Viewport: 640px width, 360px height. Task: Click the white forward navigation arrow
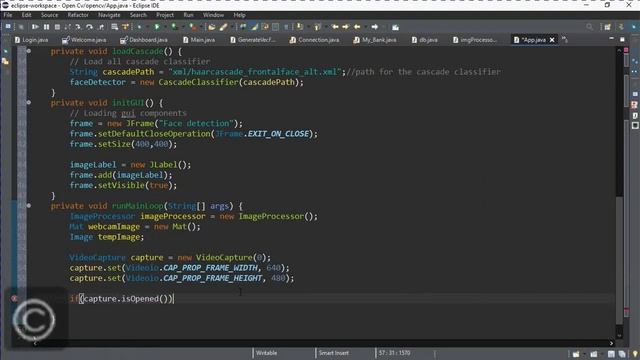coord(375,27)
